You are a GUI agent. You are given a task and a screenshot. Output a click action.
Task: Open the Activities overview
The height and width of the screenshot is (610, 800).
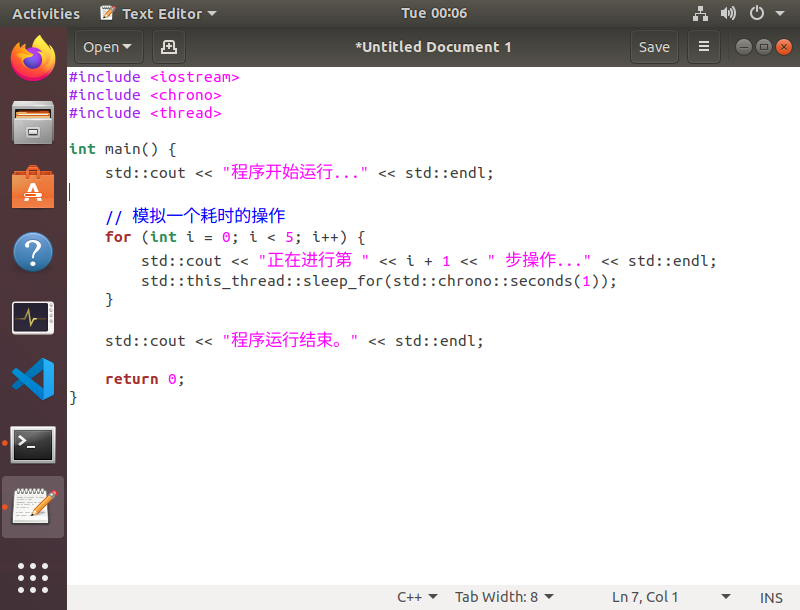tap(46, 14)
